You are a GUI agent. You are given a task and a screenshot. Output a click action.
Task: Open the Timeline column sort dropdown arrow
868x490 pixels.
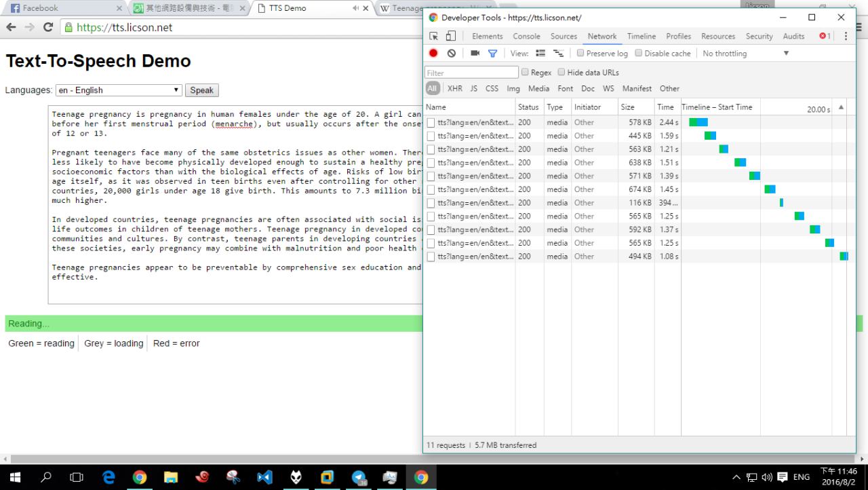pos(841,107)
